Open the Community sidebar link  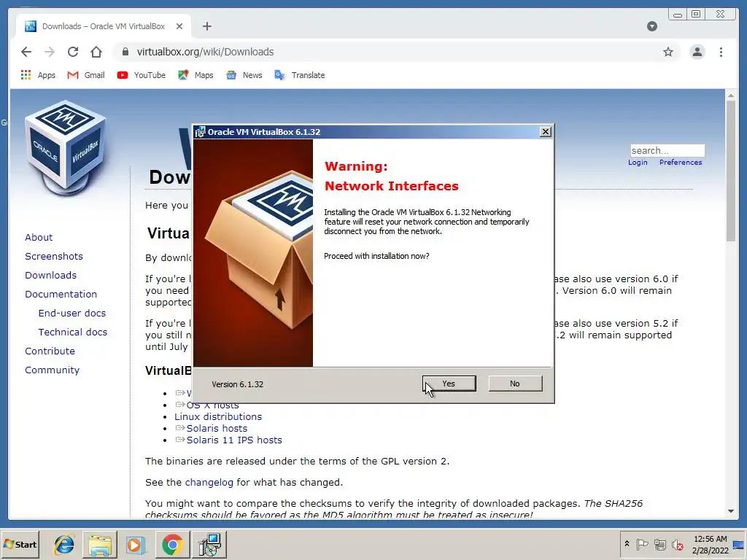pyautogui.click(x=52, y=370)
